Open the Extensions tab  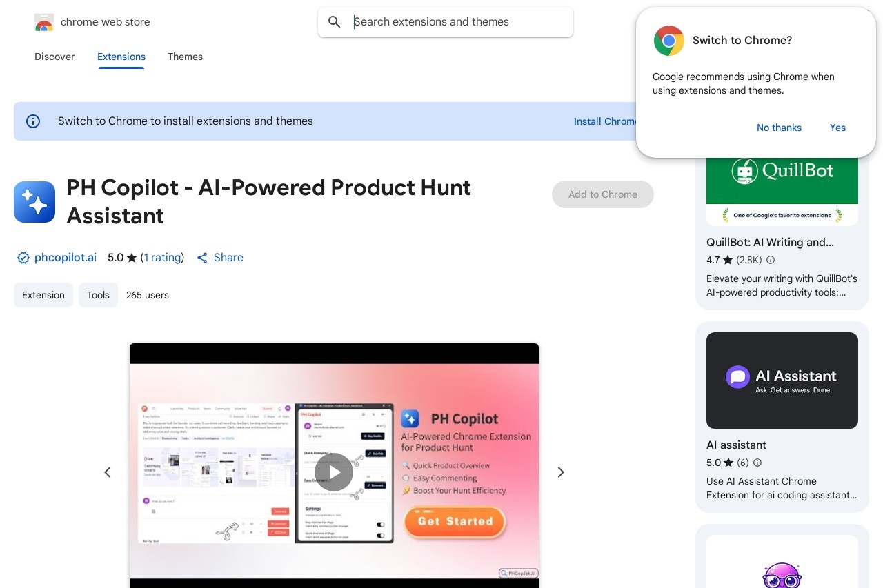(x=121, y=57)
